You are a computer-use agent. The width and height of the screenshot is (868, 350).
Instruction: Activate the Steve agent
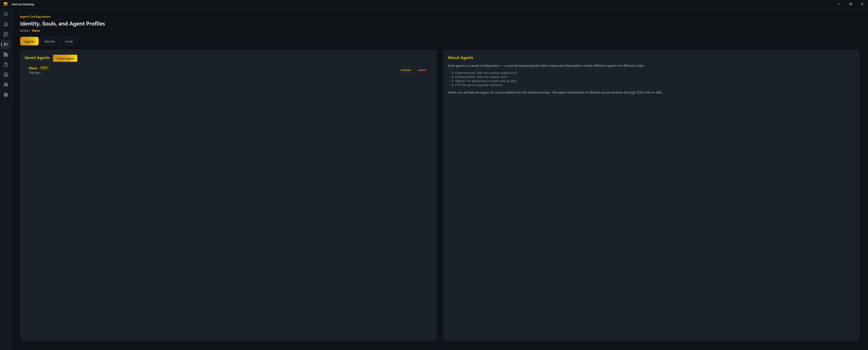[x=406, y=70]
